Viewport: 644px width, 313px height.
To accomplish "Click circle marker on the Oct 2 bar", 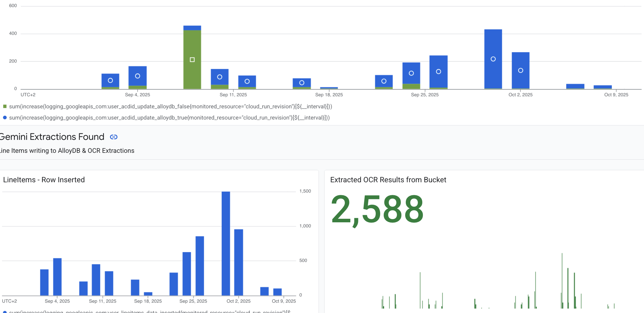I will coord(521,71).
